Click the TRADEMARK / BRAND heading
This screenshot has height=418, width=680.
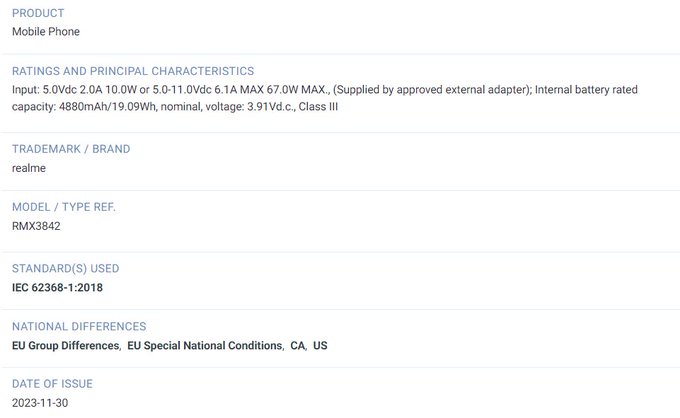[x=71, y=149]
